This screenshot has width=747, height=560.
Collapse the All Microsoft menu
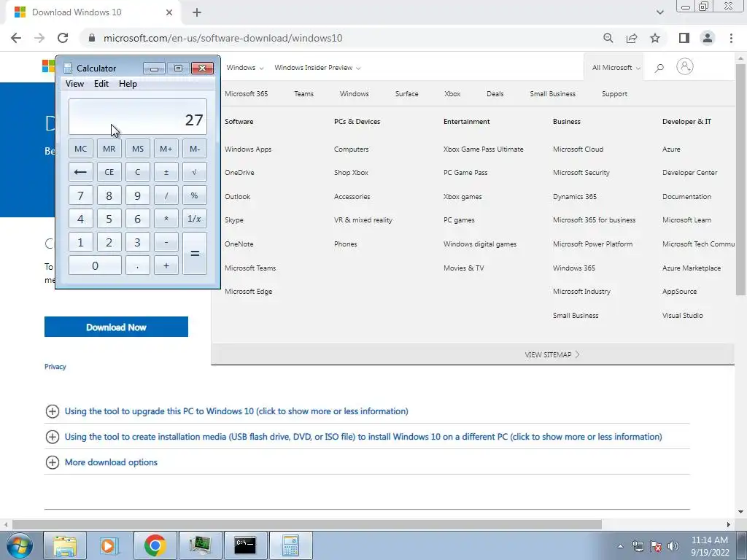coord(616,68)
